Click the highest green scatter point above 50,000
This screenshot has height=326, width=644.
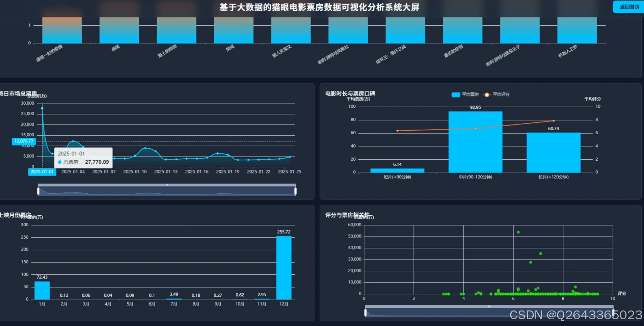pos(518,232)
